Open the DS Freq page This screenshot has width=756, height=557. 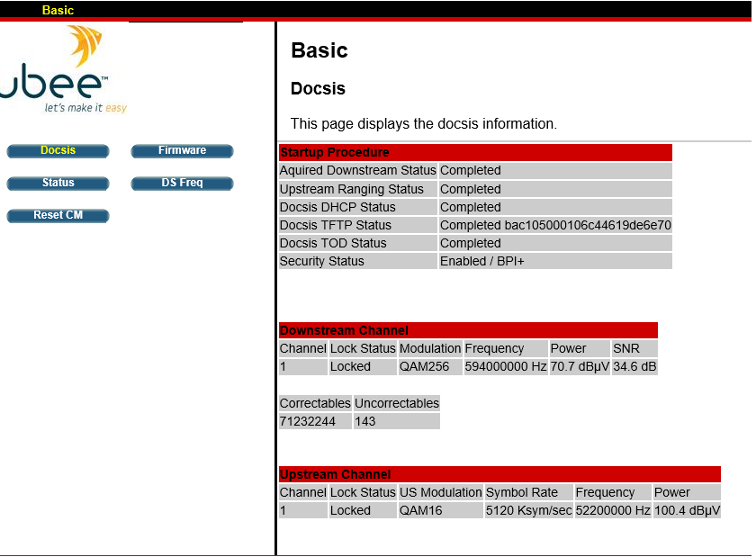click(x=182, y=184)
